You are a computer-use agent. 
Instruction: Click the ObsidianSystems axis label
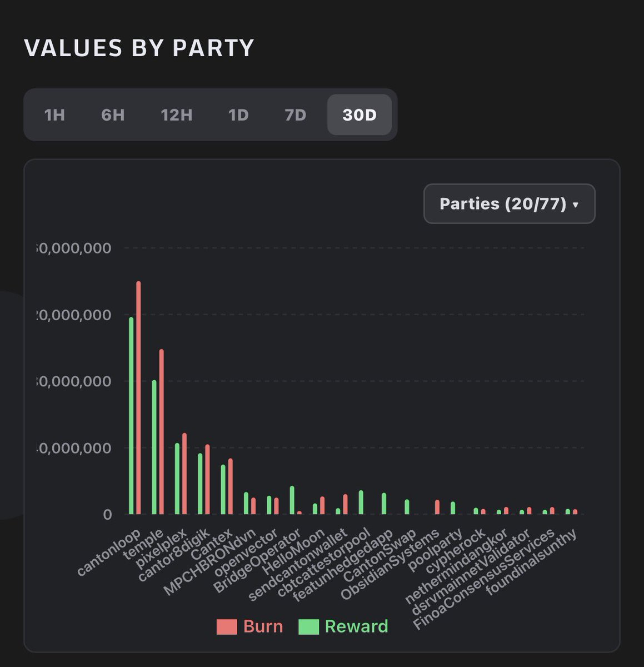coord(390,564)
